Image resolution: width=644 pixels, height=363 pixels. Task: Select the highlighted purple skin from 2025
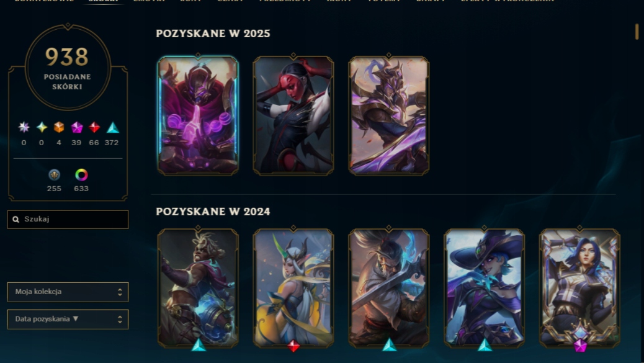[x=198, y=115]
